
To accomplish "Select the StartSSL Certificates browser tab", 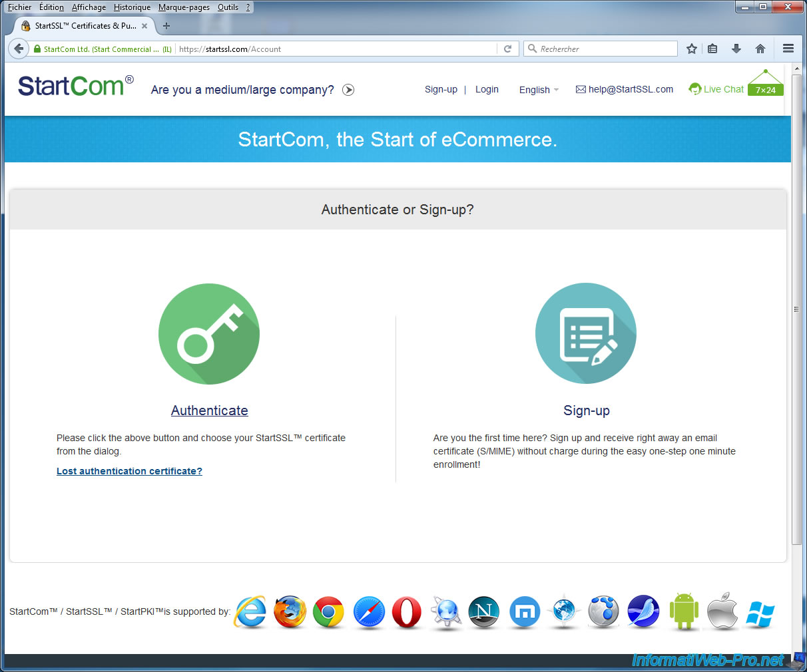I will [x=85, y=26].
